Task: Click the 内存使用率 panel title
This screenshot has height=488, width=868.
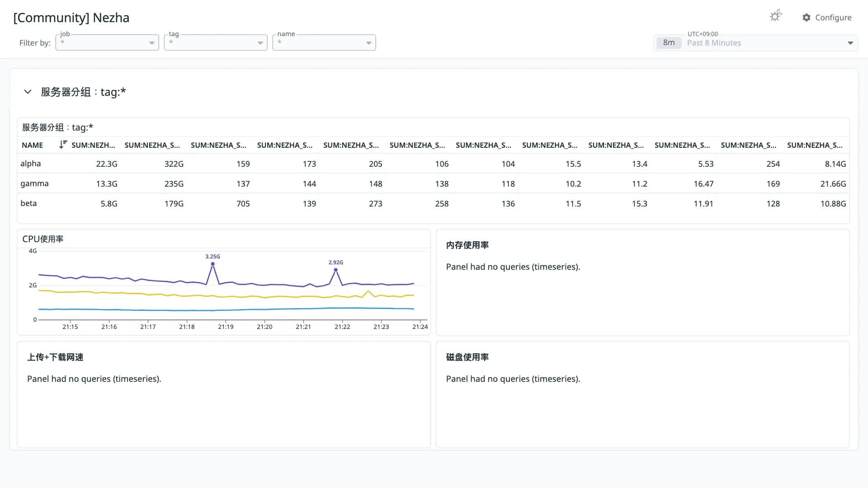Action: (467, 245)
